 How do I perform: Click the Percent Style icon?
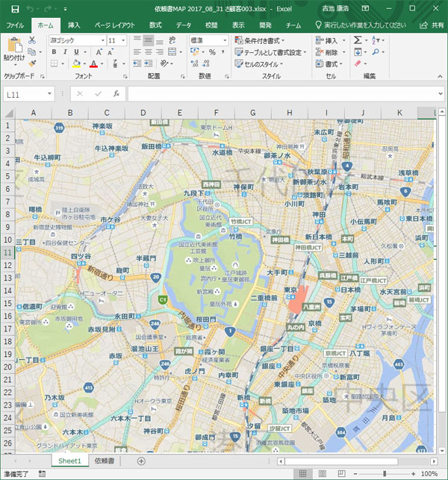point(212,52)
